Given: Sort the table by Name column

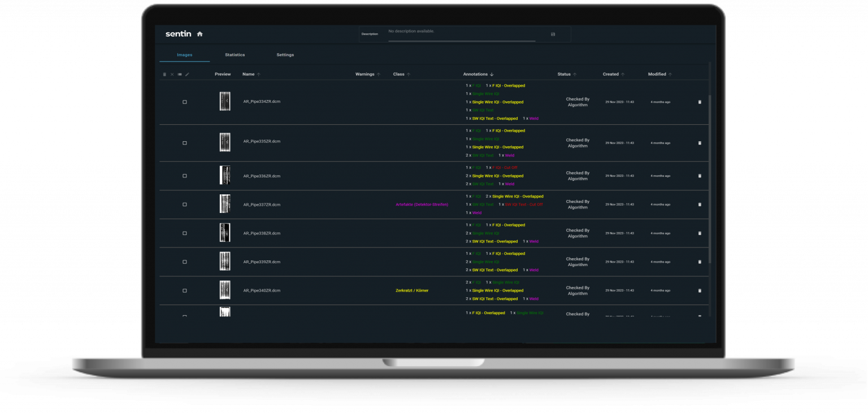Looking at the screenshot, I should (249, 74).
